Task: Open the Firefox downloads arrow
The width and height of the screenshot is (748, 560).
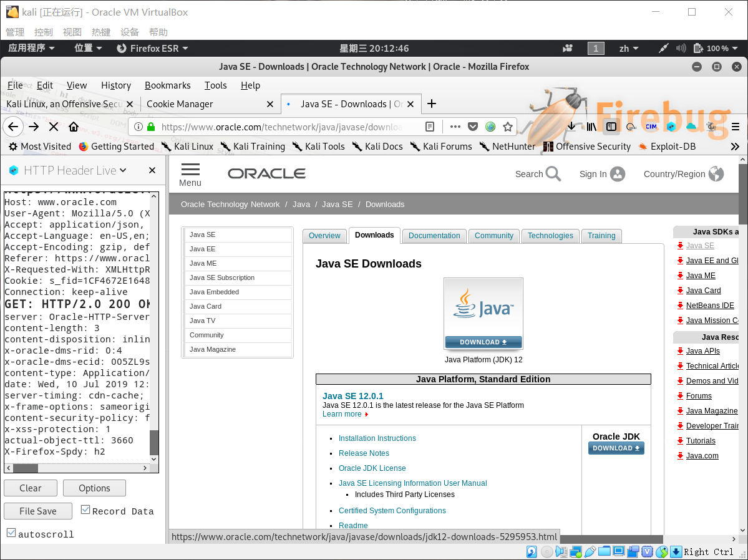Action: (571, 127)
